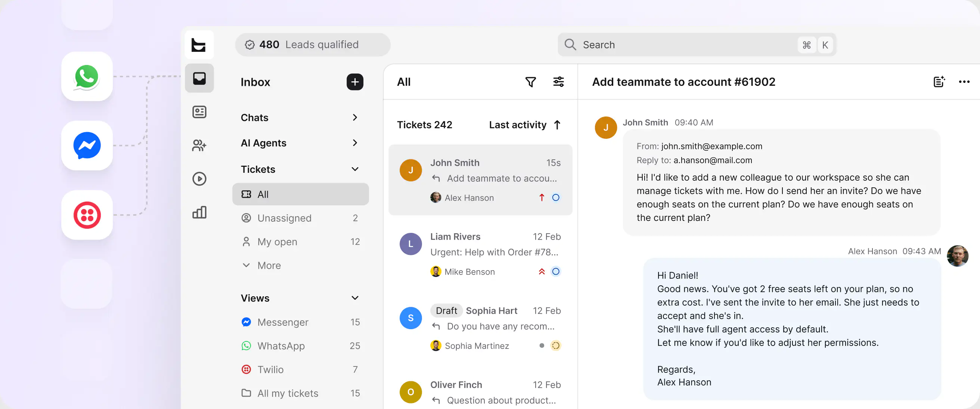Click the 09:40 AM message timestamp
980x409 pixels.
pos(694,122)
